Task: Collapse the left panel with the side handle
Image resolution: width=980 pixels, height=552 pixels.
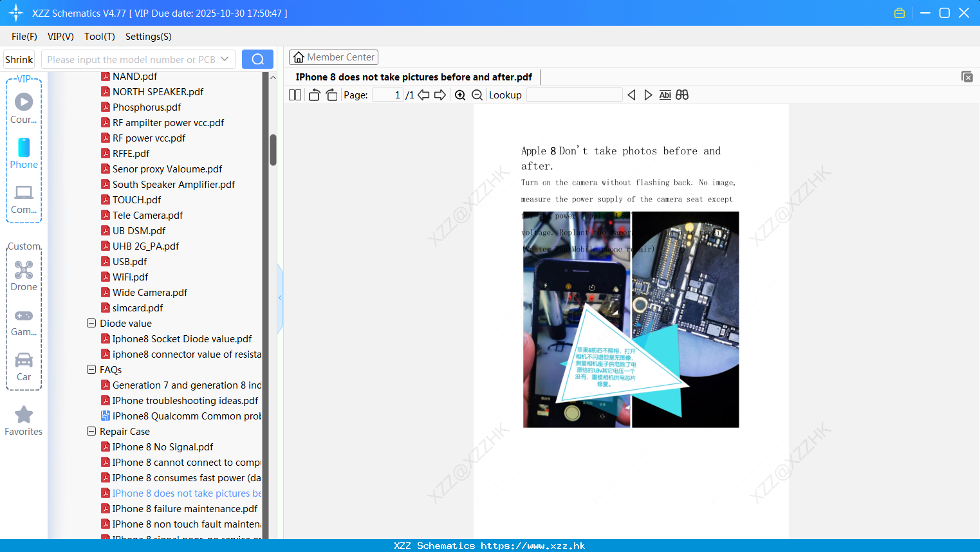Action: coord(280,298)
